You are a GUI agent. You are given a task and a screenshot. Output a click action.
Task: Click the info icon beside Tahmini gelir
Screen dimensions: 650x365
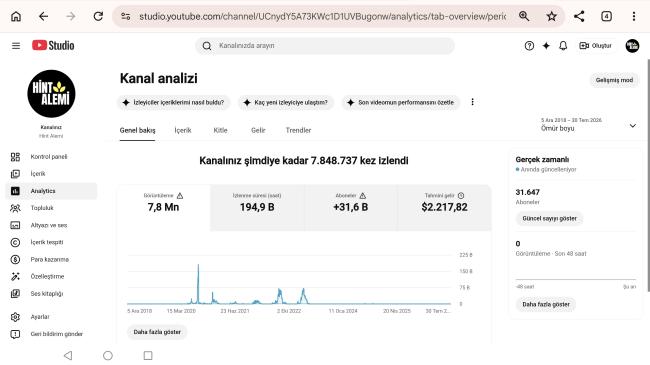click(461, 195)
